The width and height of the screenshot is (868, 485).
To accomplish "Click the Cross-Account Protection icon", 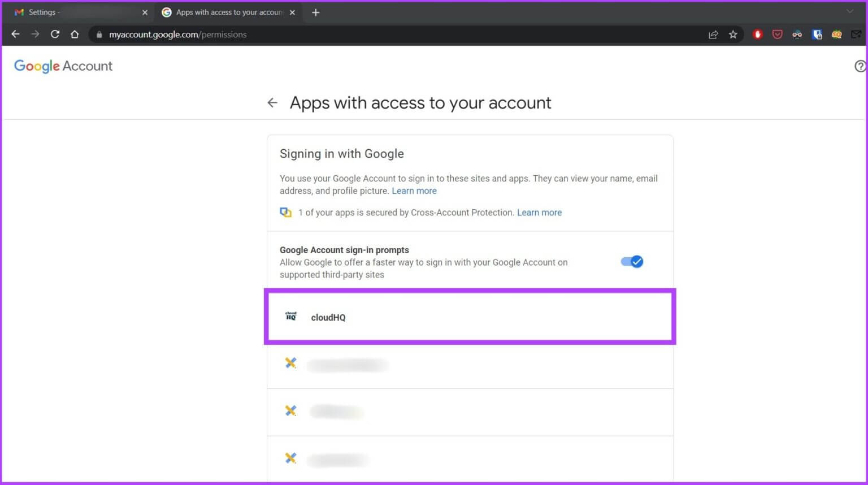I will point(286,213).
